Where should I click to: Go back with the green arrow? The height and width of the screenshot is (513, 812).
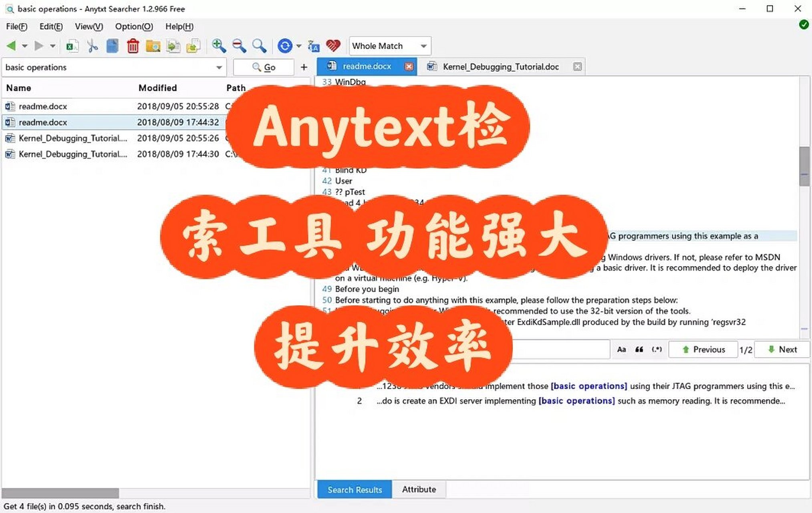pos(11,46)
